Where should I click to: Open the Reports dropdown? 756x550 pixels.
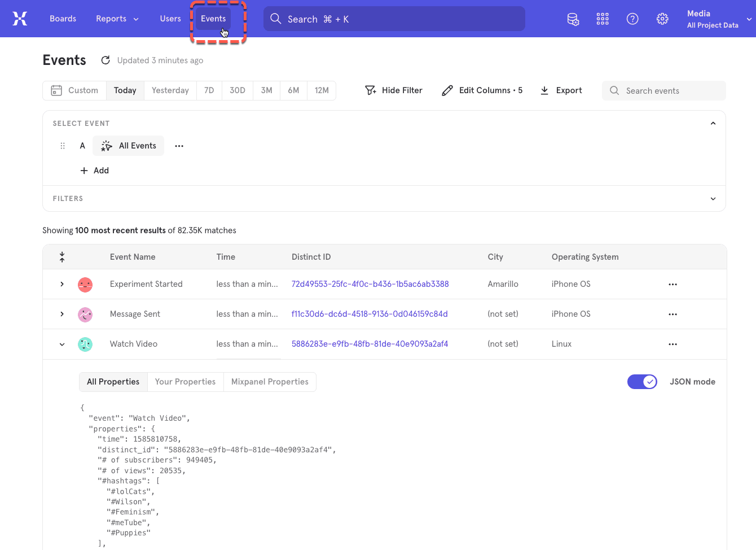(x=117, y=19)
